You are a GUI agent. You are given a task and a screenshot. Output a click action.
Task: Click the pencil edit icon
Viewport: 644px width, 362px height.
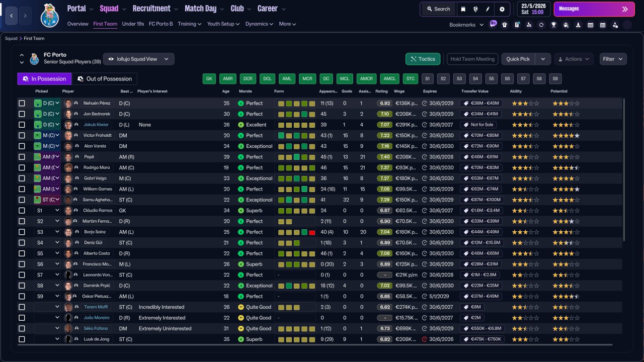pos(488,9)
